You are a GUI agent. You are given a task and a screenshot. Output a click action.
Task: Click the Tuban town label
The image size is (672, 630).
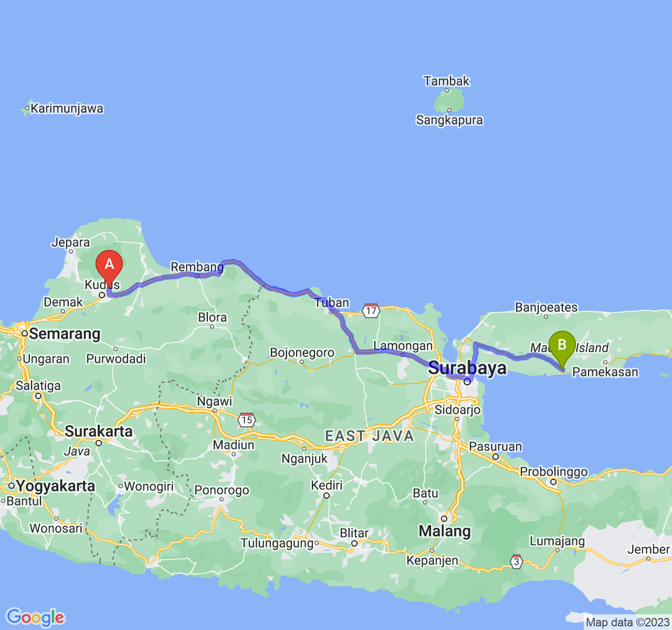[x=332, y=302]
